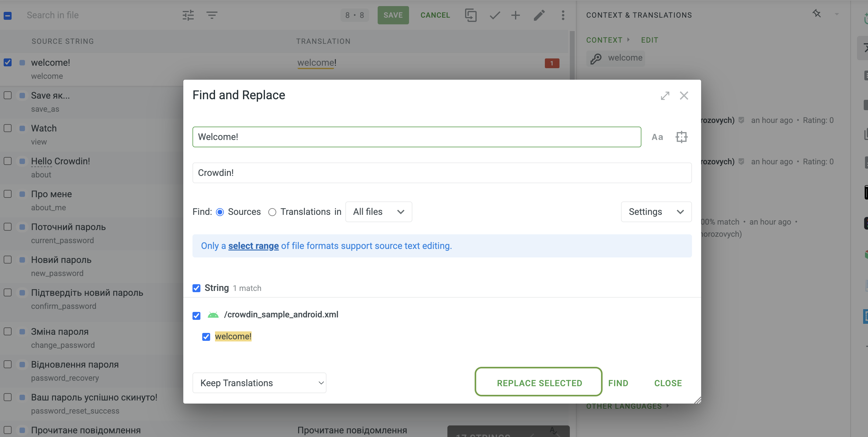Expand the Find and Replace dialog
This screenshot has width=868, height=437.
point(665,96)
